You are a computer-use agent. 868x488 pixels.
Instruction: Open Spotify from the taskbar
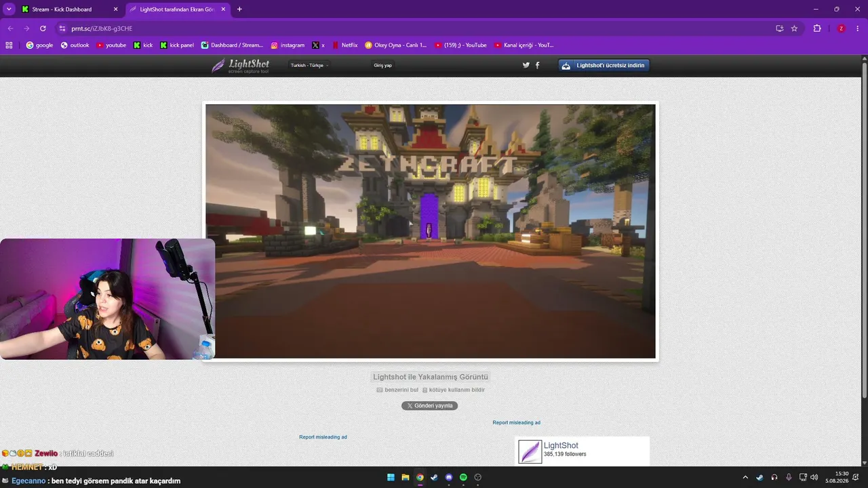[x=463, y=477]
